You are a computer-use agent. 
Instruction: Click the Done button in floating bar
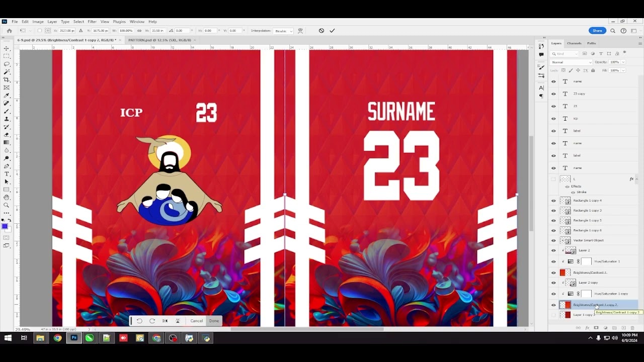(214, 321)
